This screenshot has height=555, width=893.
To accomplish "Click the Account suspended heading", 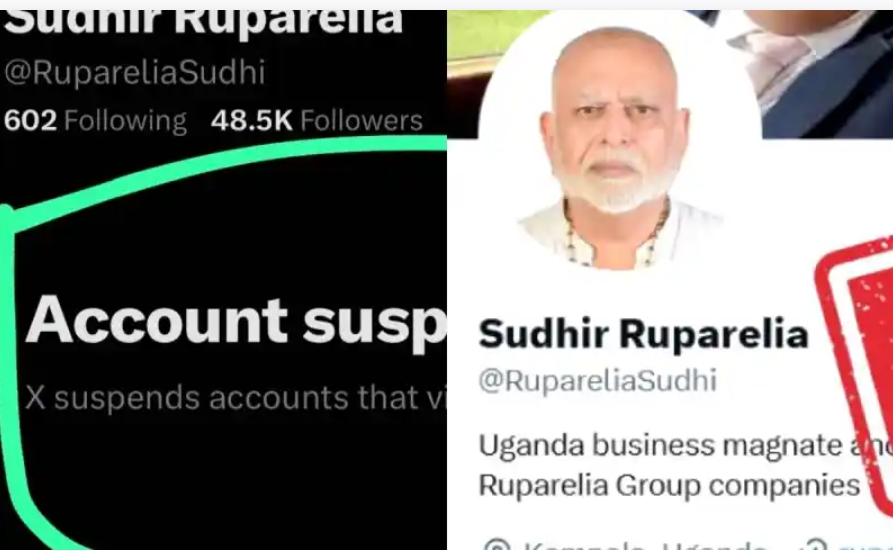I will coord(236,321).
